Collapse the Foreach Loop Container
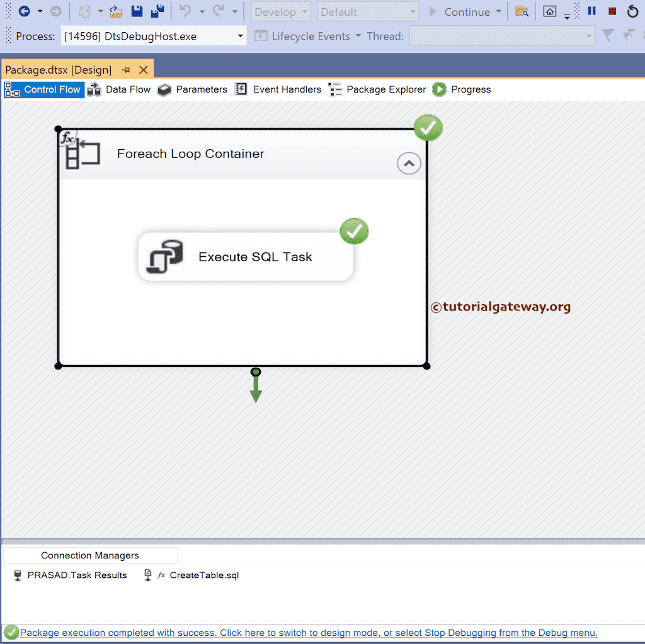Image resolution: width=645 pixels, height=644 pixels. click(409, 163)
